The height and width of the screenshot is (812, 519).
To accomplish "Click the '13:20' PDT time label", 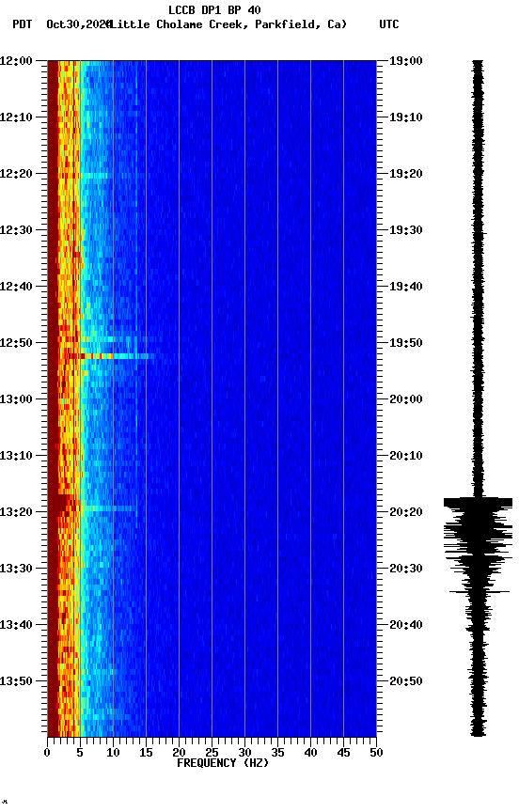I will (16, 513).
